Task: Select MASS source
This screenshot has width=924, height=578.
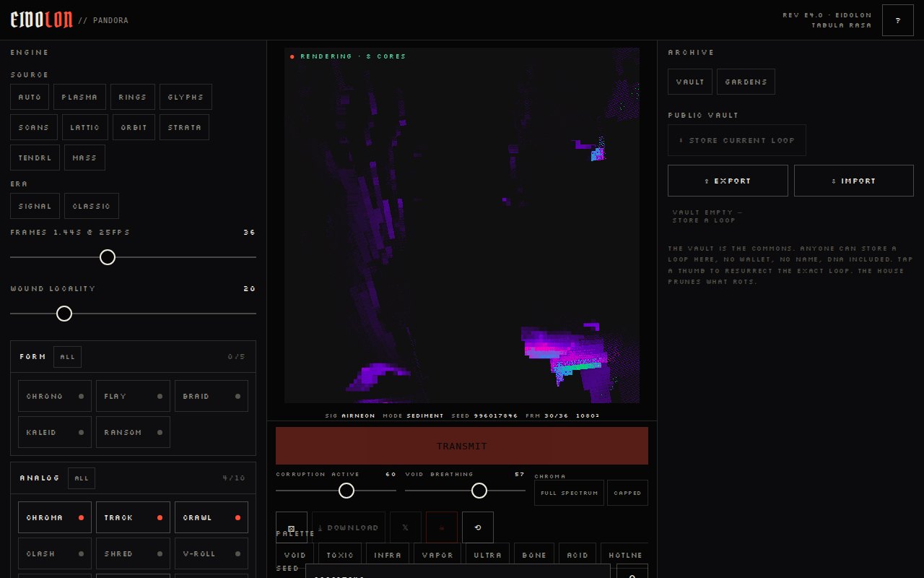Action: point(85,158)
